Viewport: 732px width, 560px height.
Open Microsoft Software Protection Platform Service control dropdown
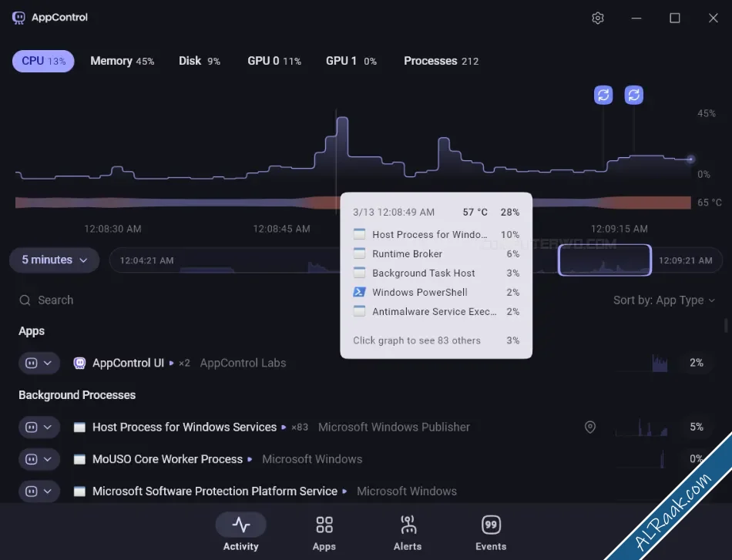click(39, 491)
